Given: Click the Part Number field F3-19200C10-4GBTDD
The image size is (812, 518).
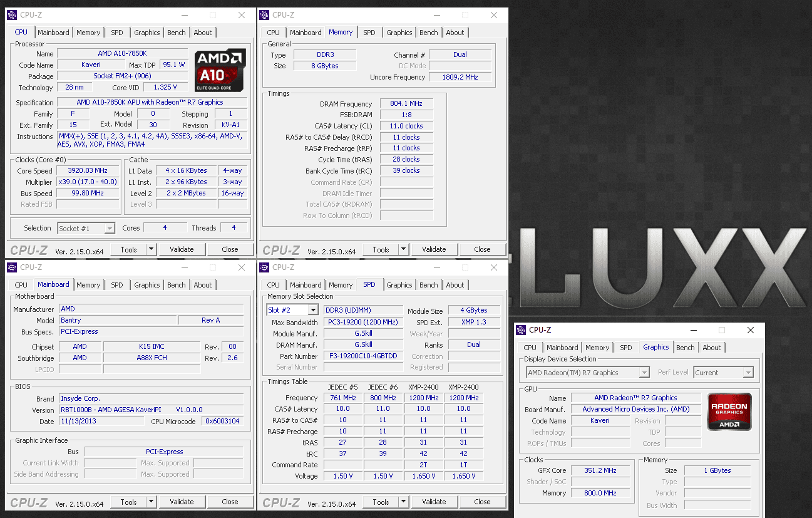Looking at the screenshot, I should coord(363,356).
